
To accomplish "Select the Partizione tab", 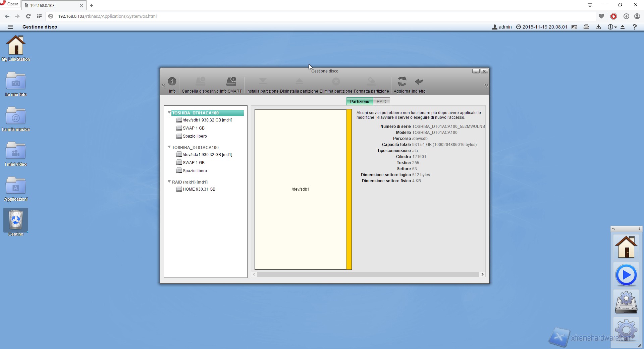I will pyautogui.click(x=359, y=101).
